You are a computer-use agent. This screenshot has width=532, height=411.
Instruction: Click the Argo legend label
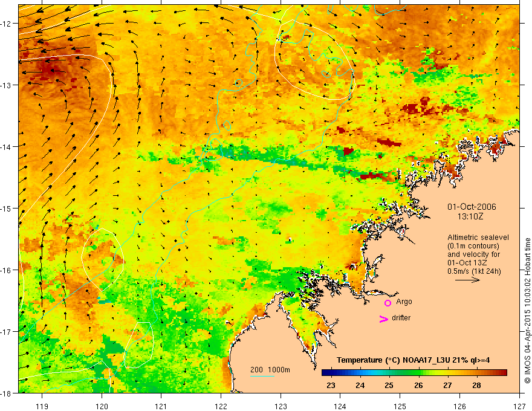click(x=404, y=302)
